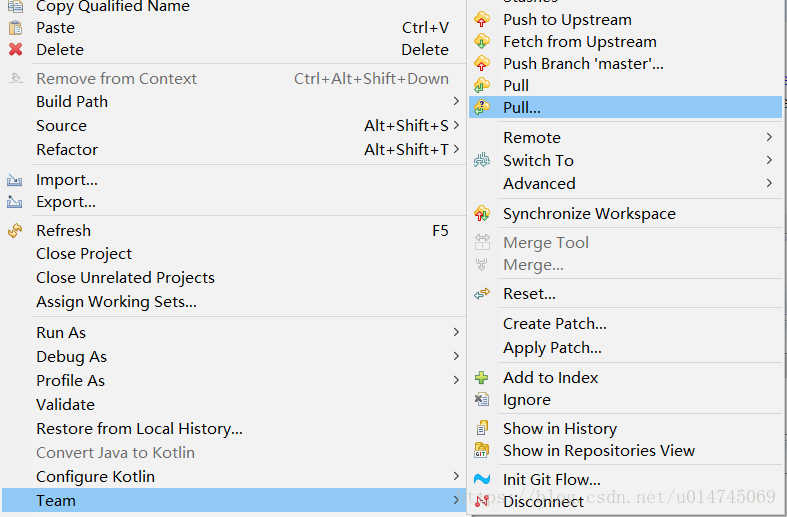This screenshot has width=787, height=517.
Task: Click the Ignore file icon
Action: pos(482,400)
